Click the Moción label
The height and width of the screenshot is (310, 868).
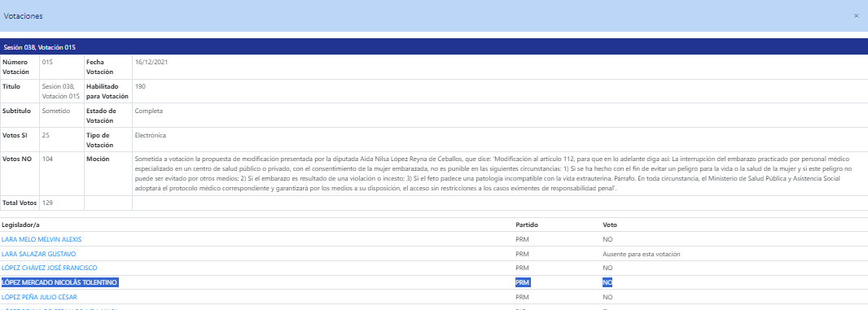click(x=98, y=159)
